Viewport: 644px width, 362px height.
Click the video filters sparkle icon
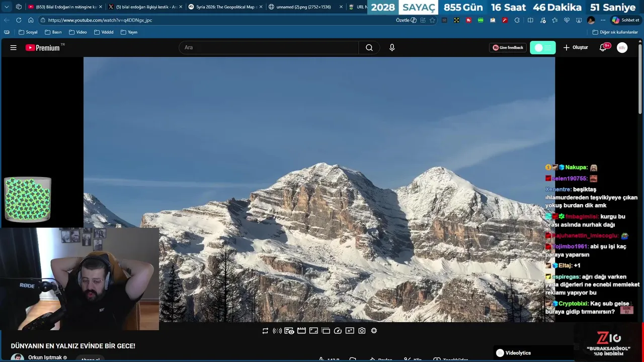click(x=350, y=331)
